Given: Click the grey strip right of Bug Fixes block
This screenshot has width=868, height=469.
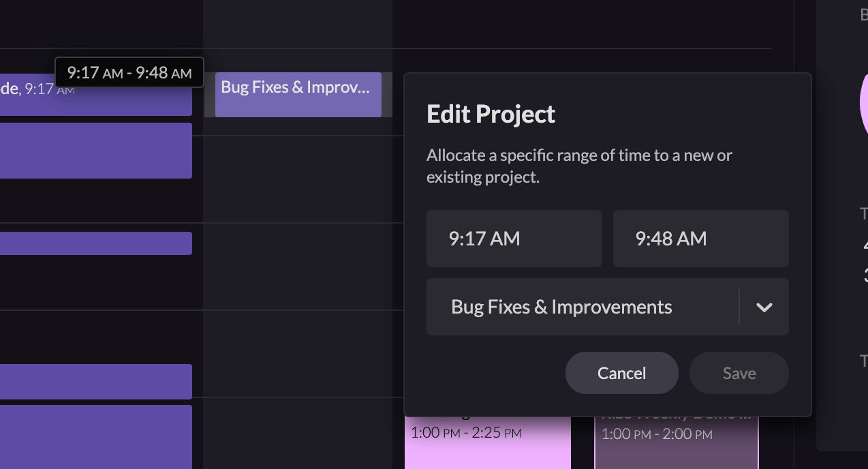Looking at the screenshot, I should click(x=387, y=95).
